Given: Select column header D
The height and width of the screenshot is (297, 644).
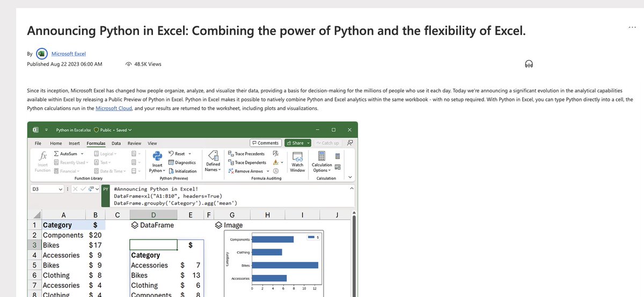Looking at the screenshot, I should tap(153, 215).
